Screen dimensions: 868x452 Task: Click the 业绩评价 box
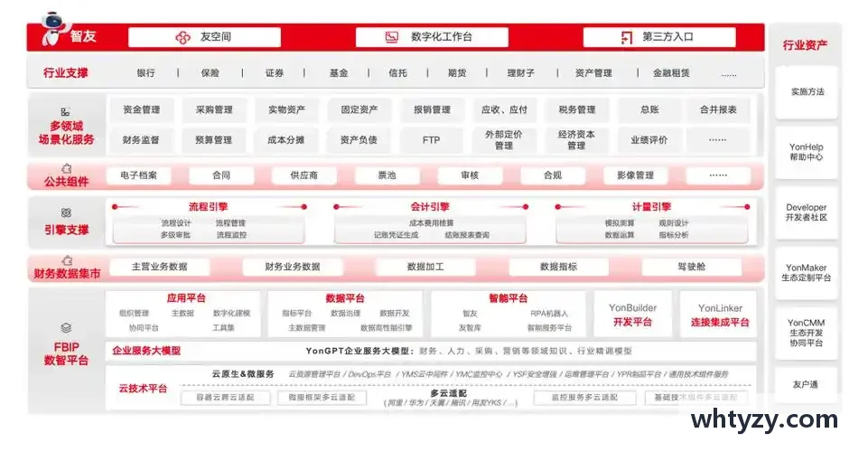click(649, 140)
